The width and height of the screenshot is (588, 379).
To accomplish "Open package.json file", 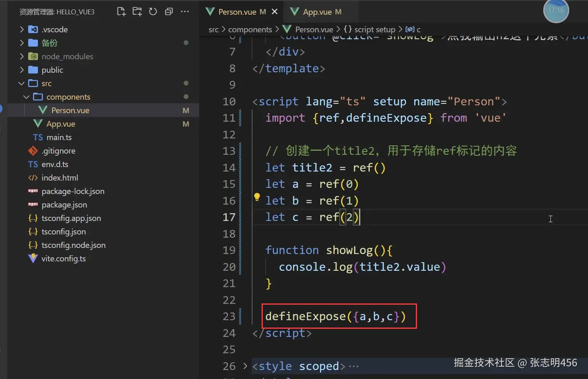I will [x=103, y=205].
